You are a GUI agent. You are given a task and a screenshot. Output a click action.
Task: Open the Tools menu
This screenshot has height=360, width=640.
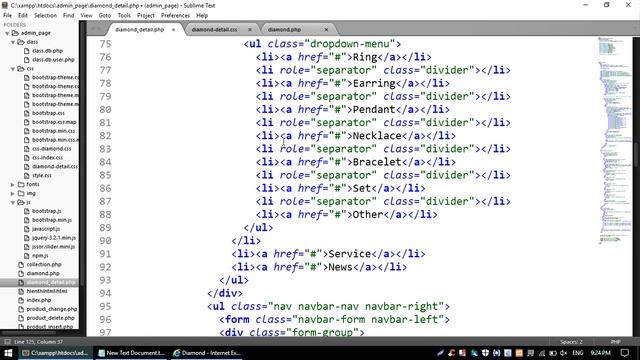(124, 16)
